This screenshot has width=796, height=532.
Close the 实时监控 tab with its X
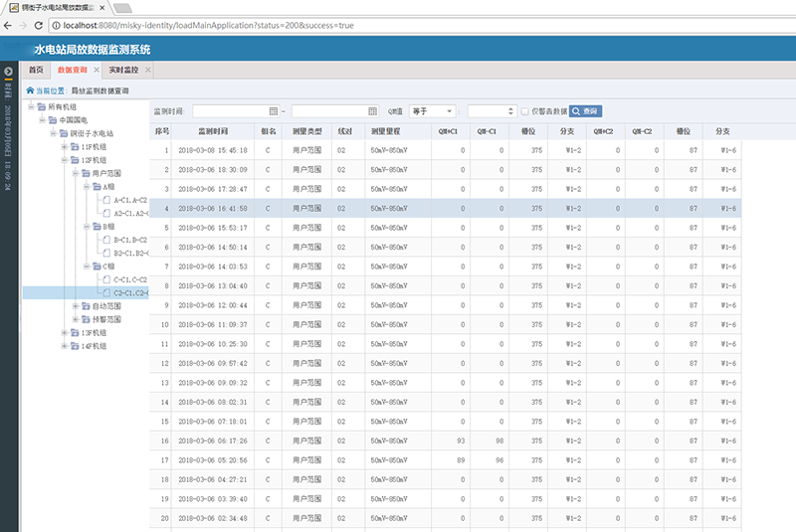[148, 71]
